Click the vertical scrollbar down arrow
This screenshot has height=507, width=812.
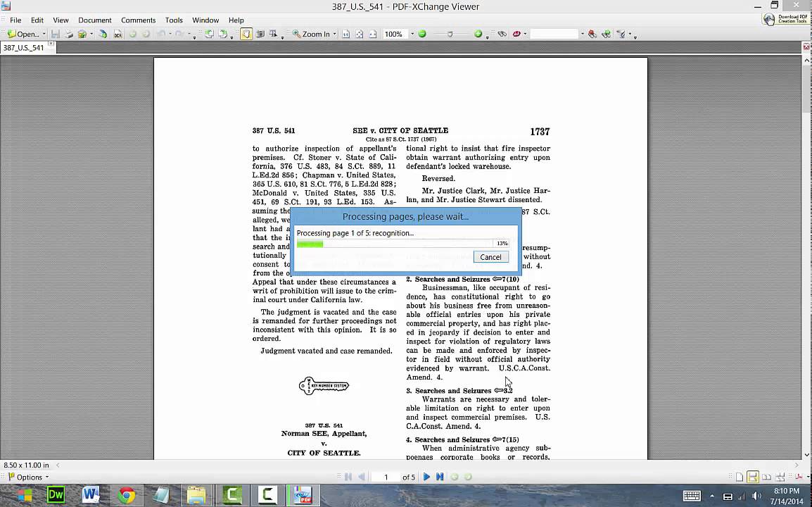pyautogui.click(x=807, y=455)
